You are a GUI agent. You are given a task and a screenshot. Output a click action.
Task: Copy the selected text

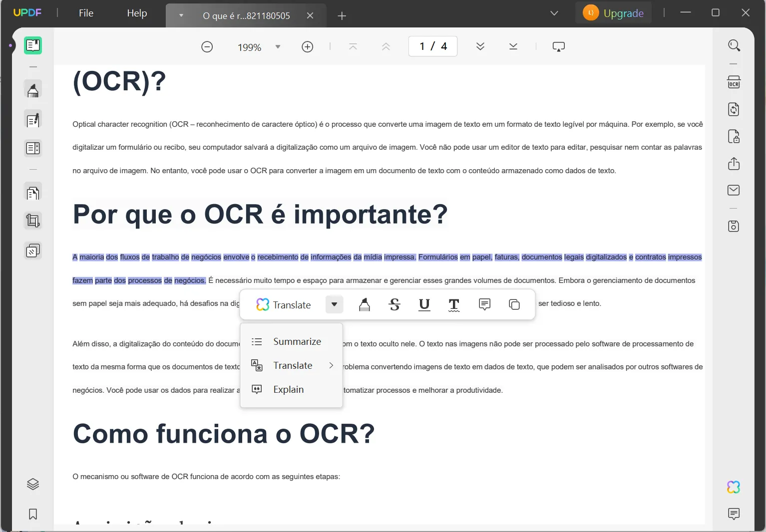[x=514, y=304]
